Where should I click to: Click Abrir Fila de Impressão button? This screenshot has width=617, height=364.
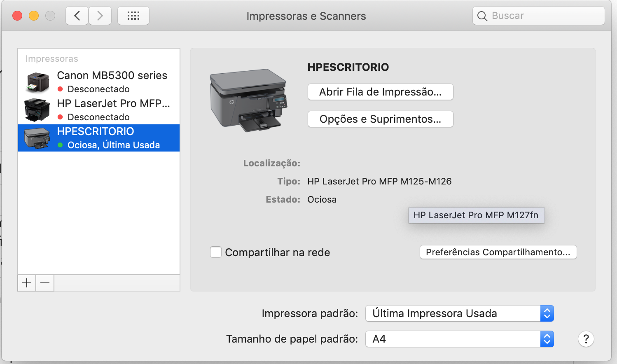click(380, 92)
